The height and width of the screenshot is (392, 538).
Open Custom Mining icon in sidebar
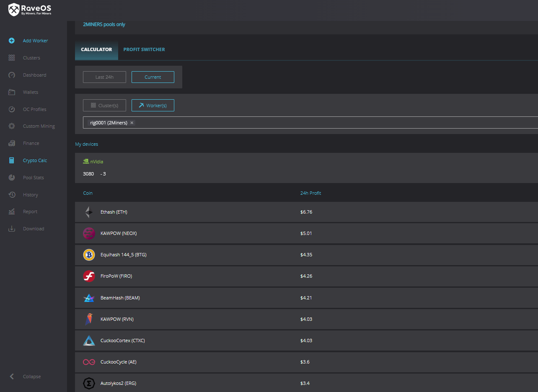pyautogui.click(x=12, y=126)
